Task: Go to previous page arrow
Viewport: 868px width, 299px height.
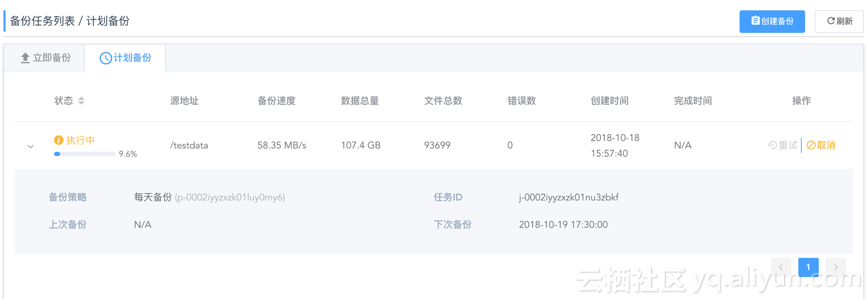Action: click(781, 267)
